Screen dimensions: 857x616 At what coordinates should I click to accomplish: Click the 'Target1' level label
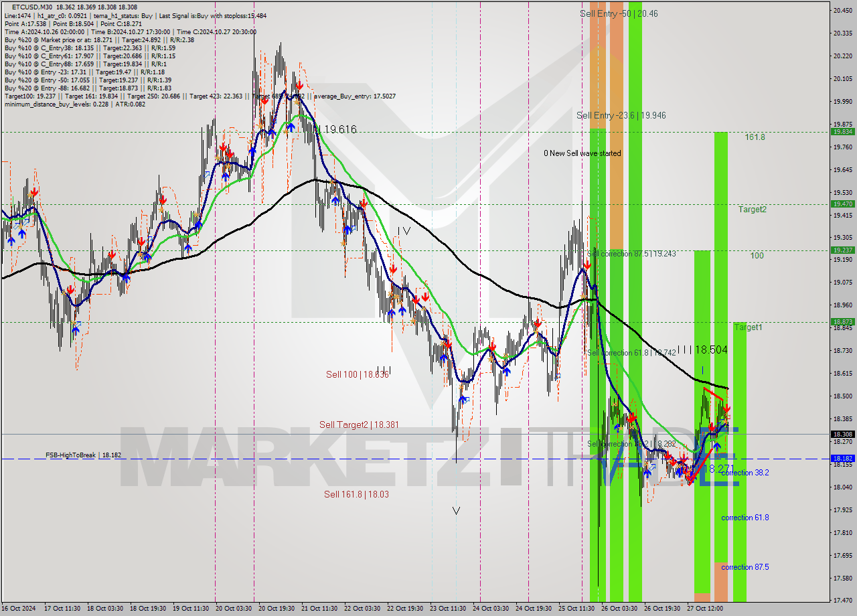[748, 327]
